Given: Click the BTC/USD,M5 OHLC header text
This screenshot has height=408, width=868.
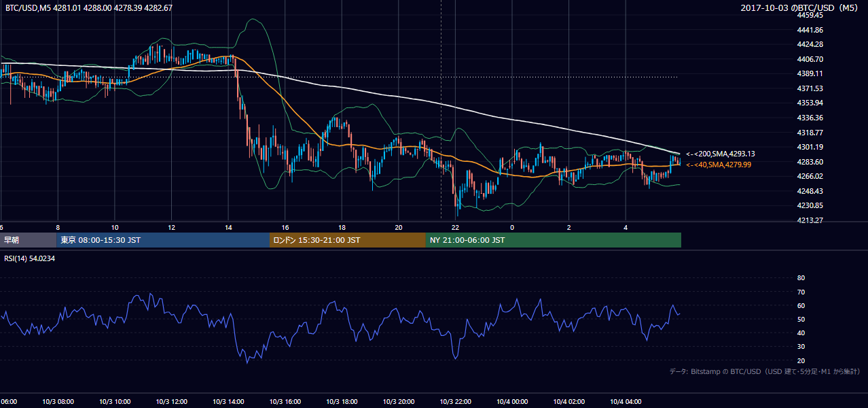Looking at the screenshot, I should click(88, 8).
